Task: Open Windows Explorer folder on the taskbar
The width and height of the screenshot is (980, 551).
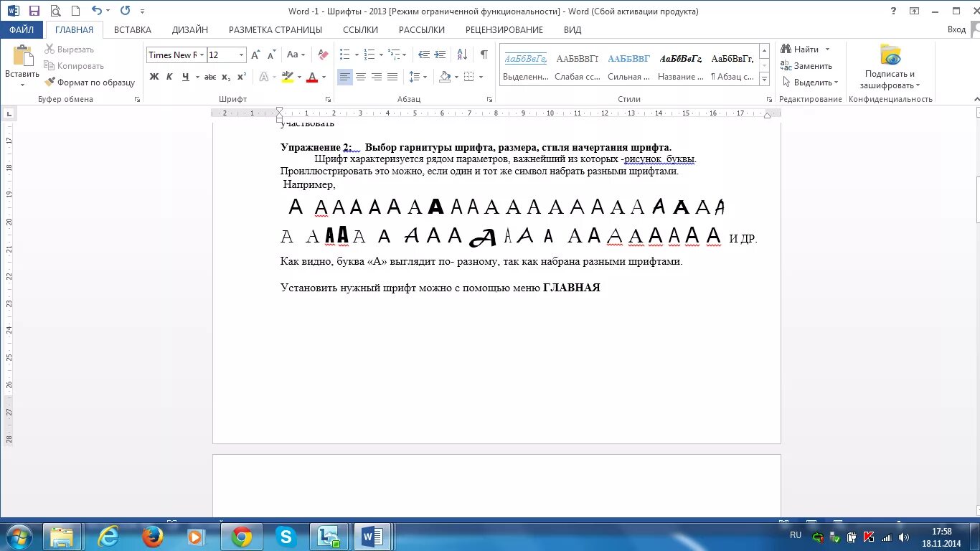Action: [x=62, y=537]
